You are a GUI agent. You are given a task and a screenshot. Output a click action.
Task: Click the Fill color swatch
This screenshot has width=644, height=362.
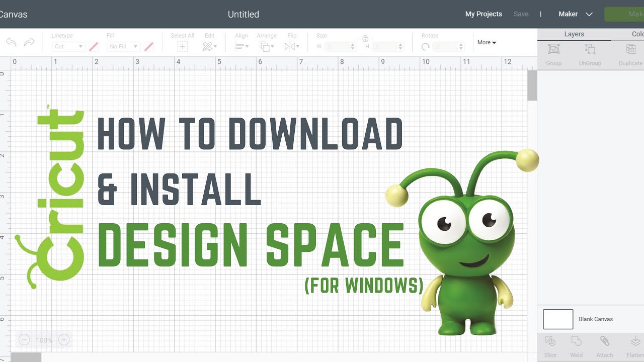148,47
